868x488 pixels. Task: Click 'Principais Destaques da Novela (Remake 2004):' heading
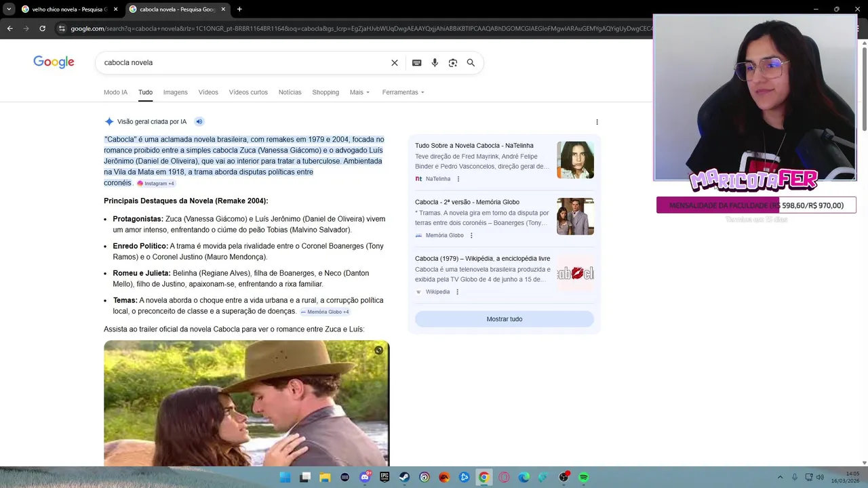[x=186, y=201]
